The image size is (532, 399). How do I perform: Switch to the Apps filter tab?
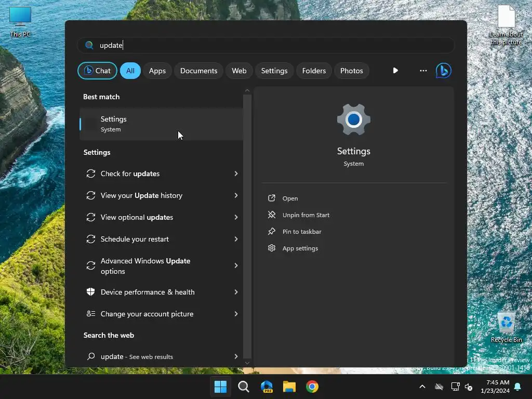[157, 71]
